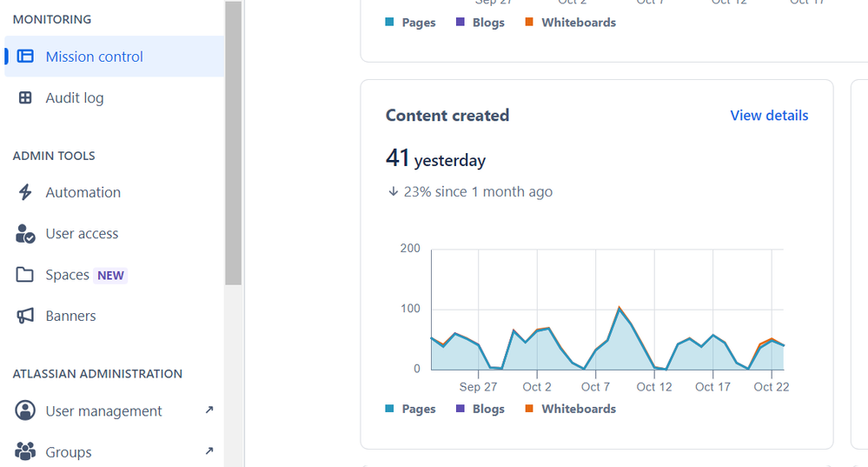Click the 200 y-axis label

click(x=410, y=248)
